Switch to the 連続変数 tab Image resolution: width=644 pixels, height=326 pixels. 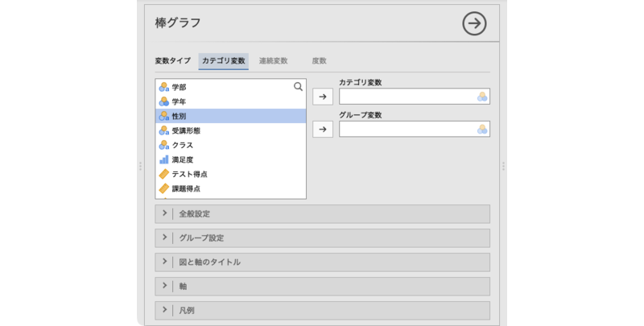click(x=273, y=61)
